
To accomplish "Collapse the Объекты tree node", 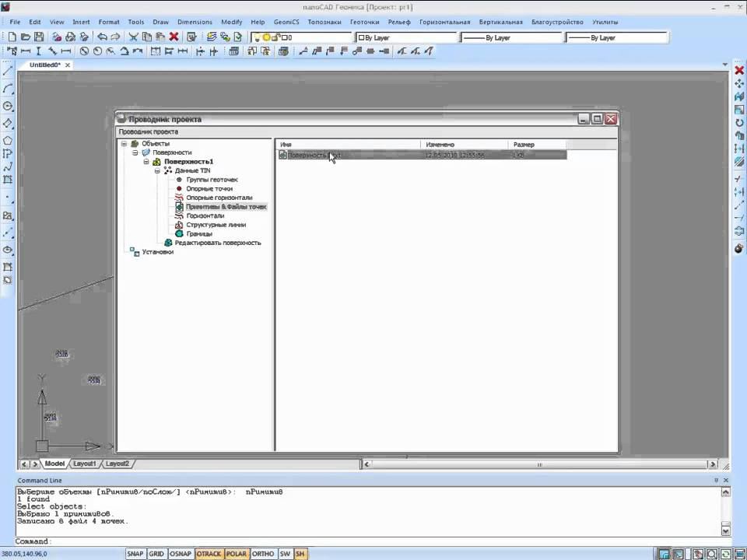I will 124,144.
